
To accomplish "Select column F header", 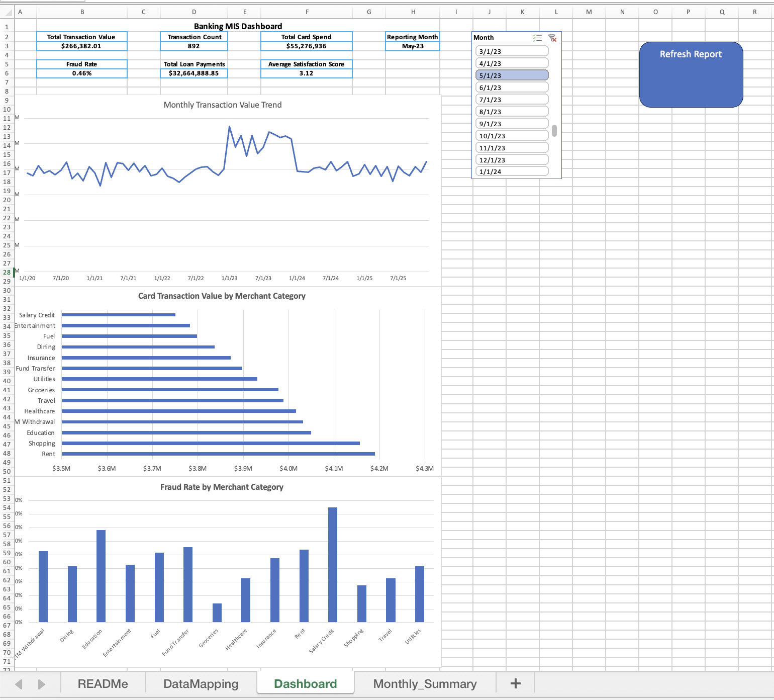I will (x=307, y=12).
